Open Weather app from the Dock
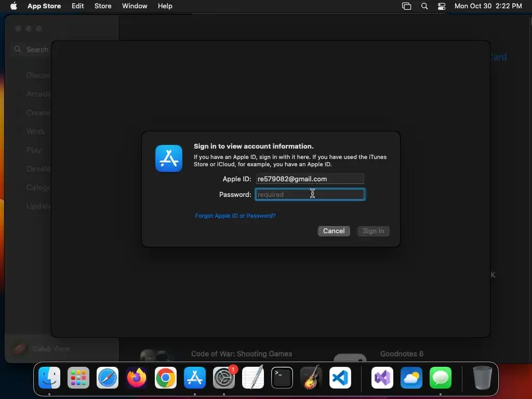 click(x=411, y=378)
